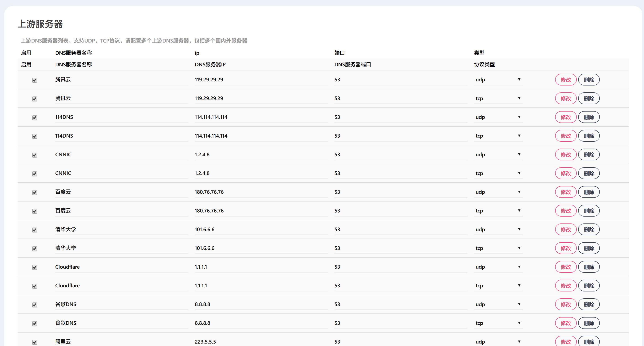
Task: Click 删除 for the 114DNS udp server
Action: click(x=589, y=117)
